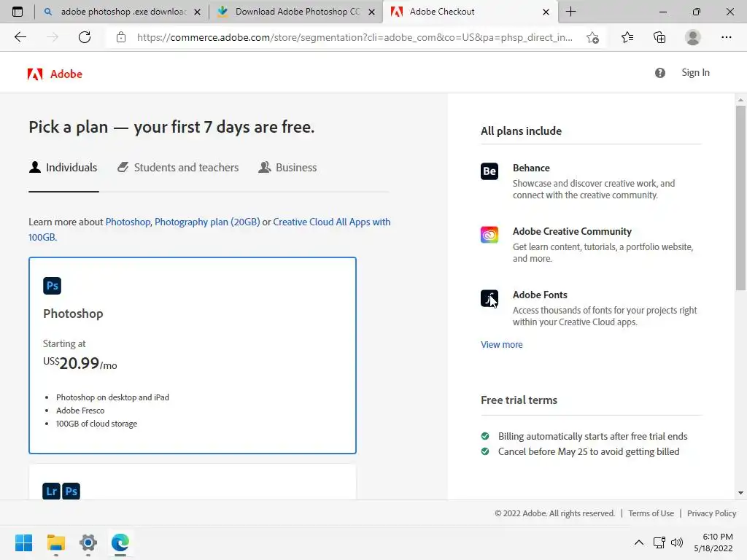Open Settings gear from taskbar
This screenshot has width=747, height=560.
[x=88, y=542]
